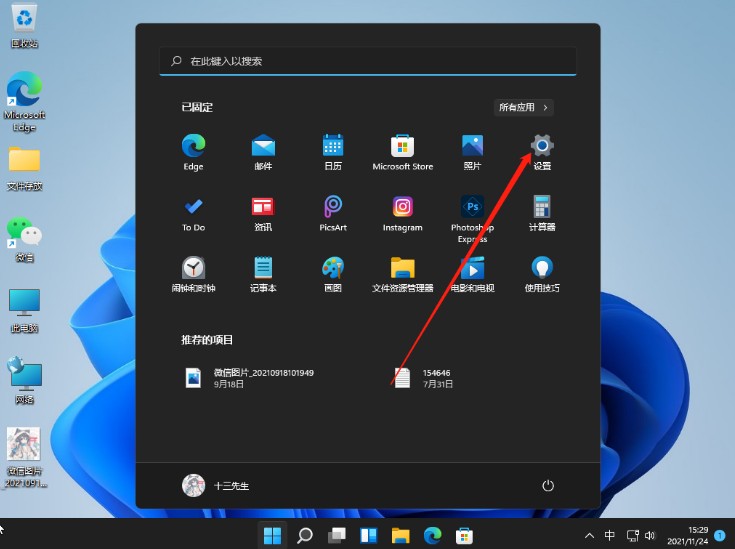The width and height of the screenshot is (735, 549).
Task: Open taskbar search magnifier
Action: pyautogui.click(x=305, y=535)
